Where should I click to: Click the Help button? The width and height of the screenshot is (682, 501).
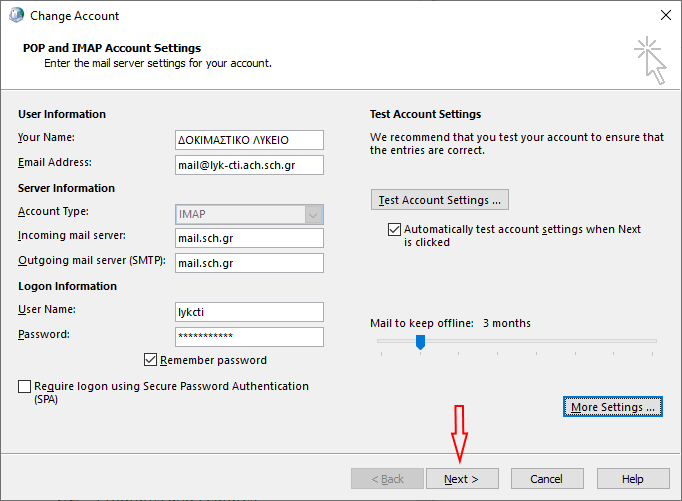pos(632,479)
